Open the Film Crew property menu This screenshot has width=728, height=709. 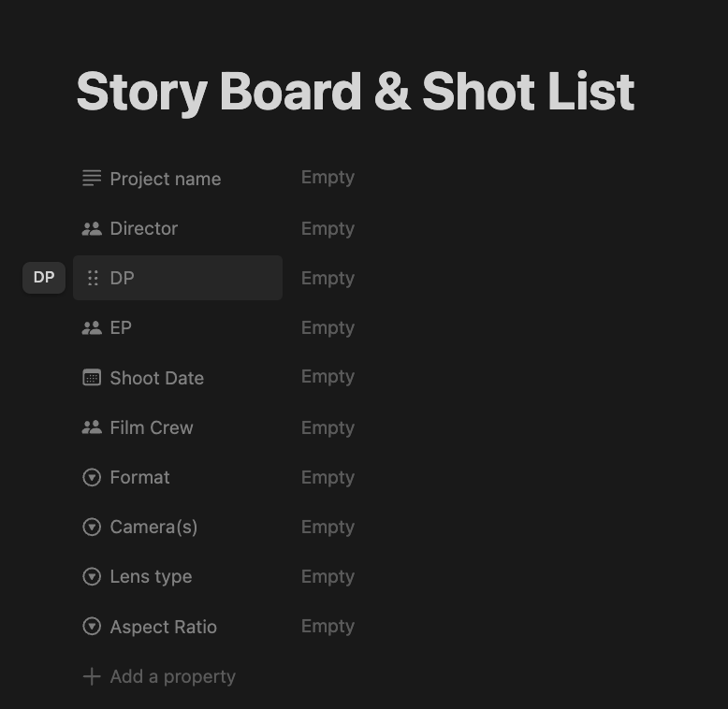[x=152, y=427]
